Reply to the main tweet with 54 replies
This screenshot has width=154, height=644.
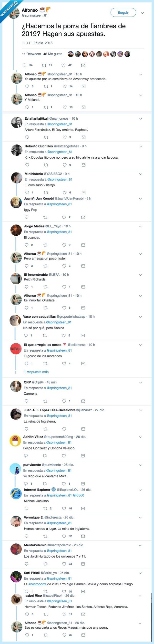click(25, 65)
